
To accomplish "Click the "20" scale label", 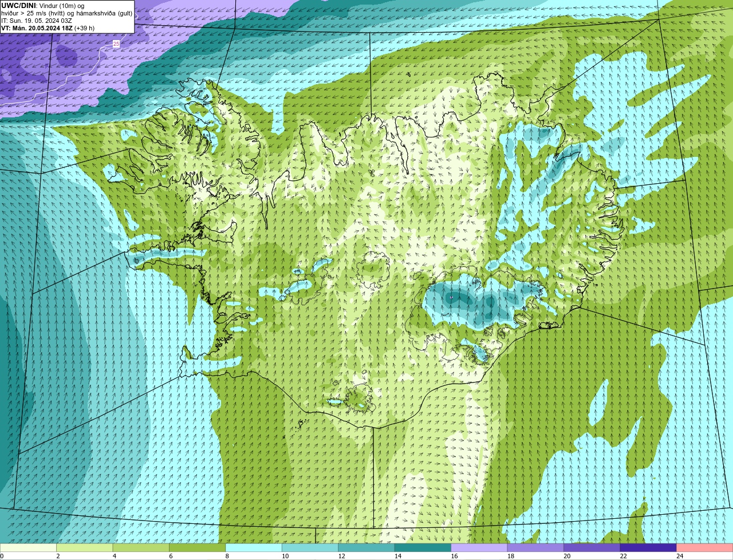I will [567, 556].
